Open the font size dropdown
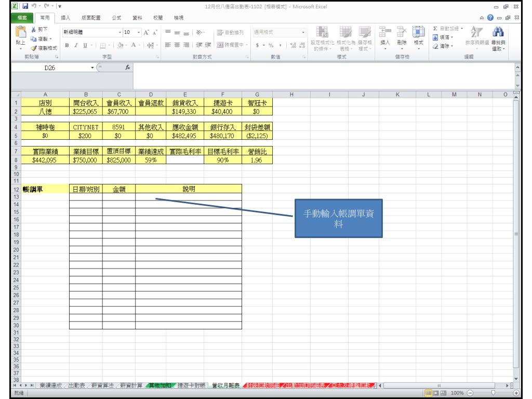Screen dimensions: 532x399 tap(137, 32)
